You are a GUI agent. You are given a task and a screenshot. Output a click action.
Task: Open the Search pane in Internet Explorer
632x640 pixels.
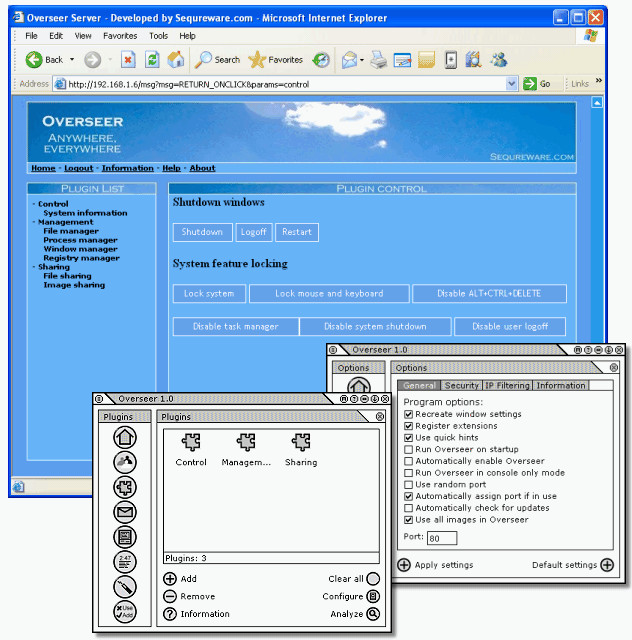(217, 60)
